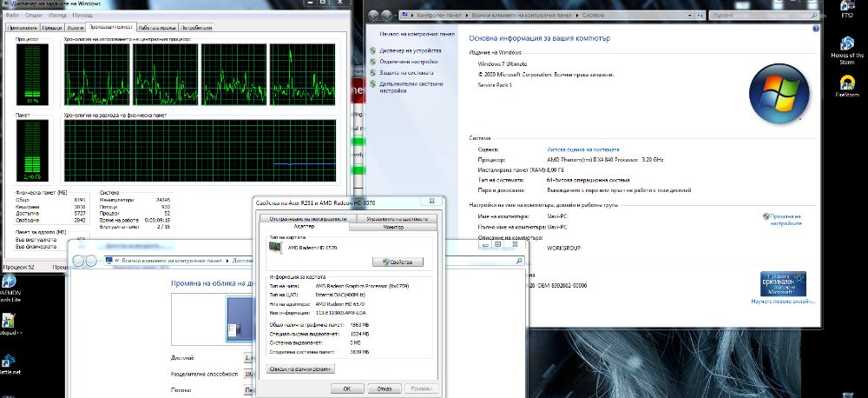Open FireStorm desktop shortcut
The width and height of the screenshot is (868, 398).
tap(847, 87)
